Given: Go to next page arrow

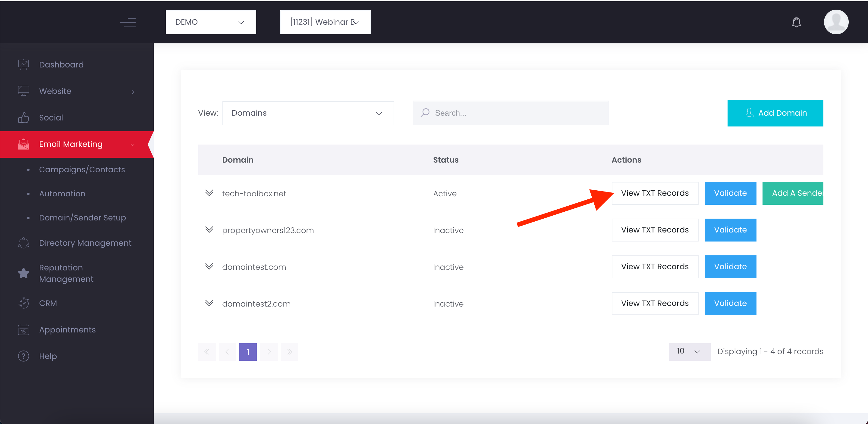Looking at the screenshot, I should 269,352.
